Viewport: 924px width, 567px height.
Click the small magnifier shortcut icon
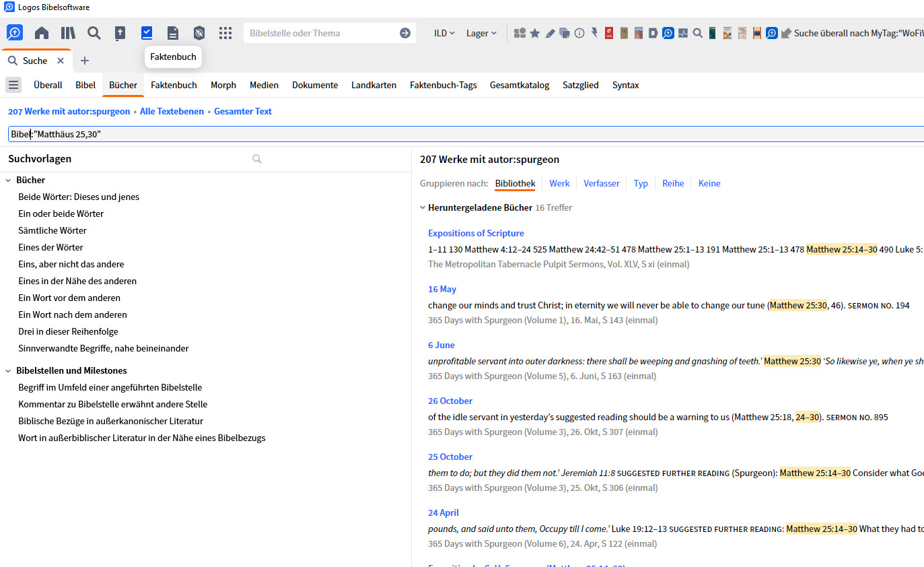[698, 33]
